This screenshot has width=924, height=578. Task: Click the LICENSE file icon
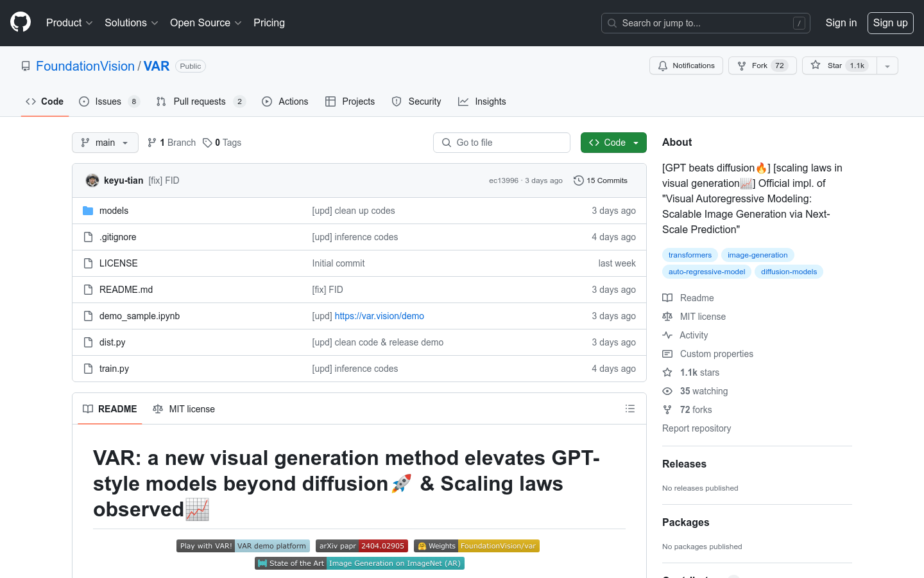tap(88, 263)
